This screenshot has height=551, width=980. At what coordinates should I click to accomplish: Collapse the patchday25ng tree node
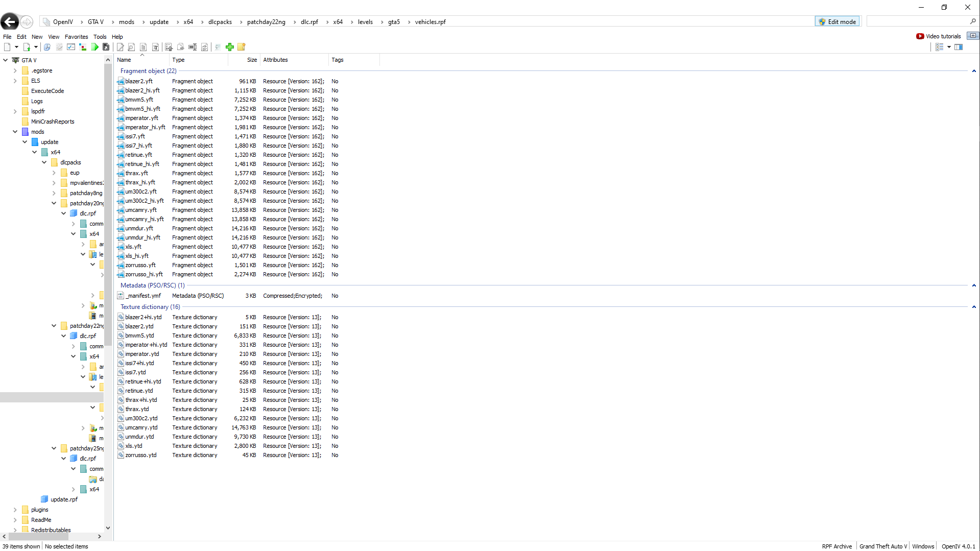[x=54, y=448]
